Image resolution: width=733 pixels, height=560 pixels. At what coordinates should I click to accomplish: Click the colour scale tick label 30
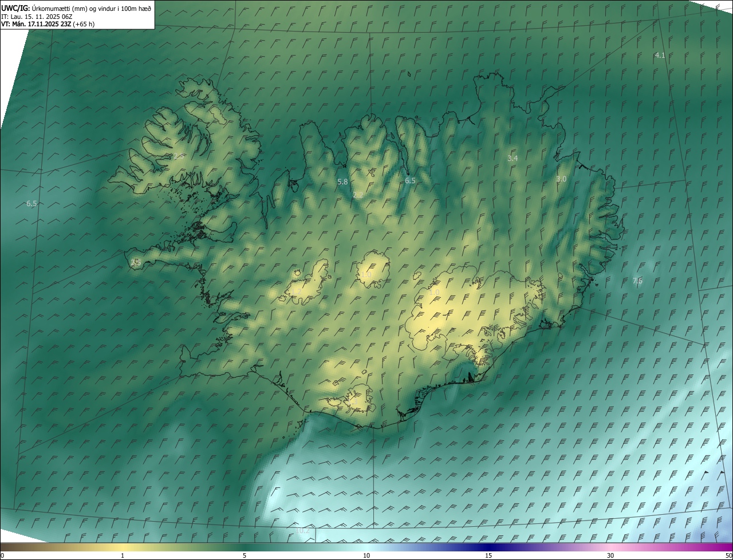[x=610, y=556]
